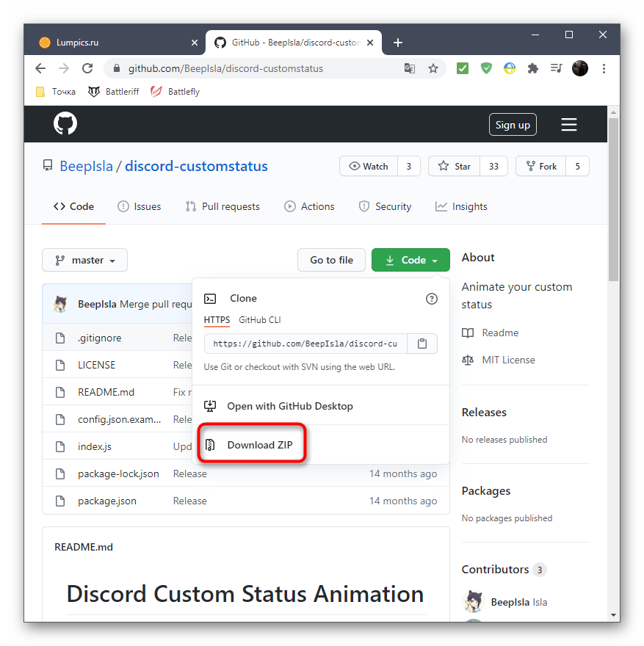Click the translate page icon in address bar
The width and height of the screenshot is (644, 646).
409,68
